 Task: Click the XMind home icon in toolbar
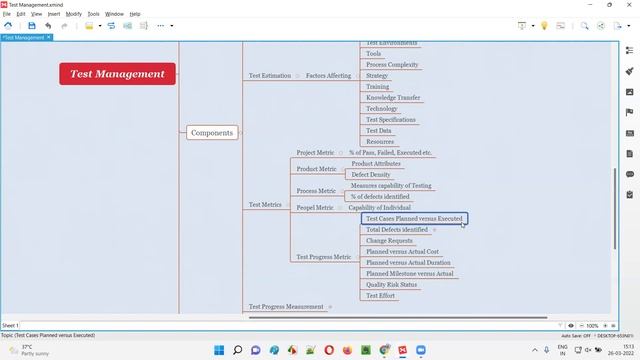pos(8,26)
